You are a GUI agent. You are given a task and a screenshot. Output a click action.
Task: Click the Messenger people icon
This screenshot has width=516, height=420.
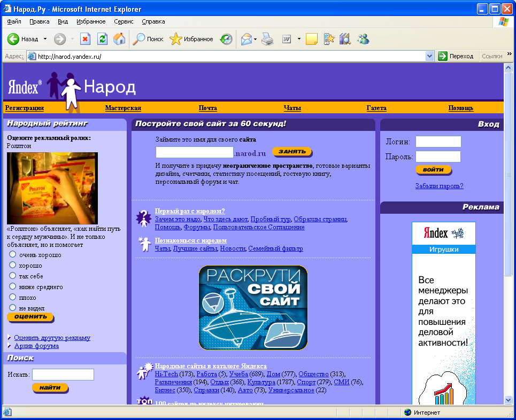pyautogui.click(x=363, y=39)
